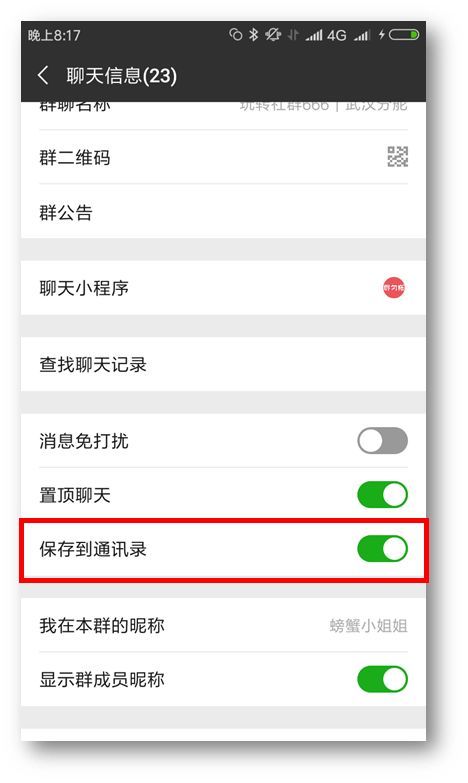Screen dimensions: 468x783
Task: Tap the 聊天信息(23) title
Action: coord(121,76)
